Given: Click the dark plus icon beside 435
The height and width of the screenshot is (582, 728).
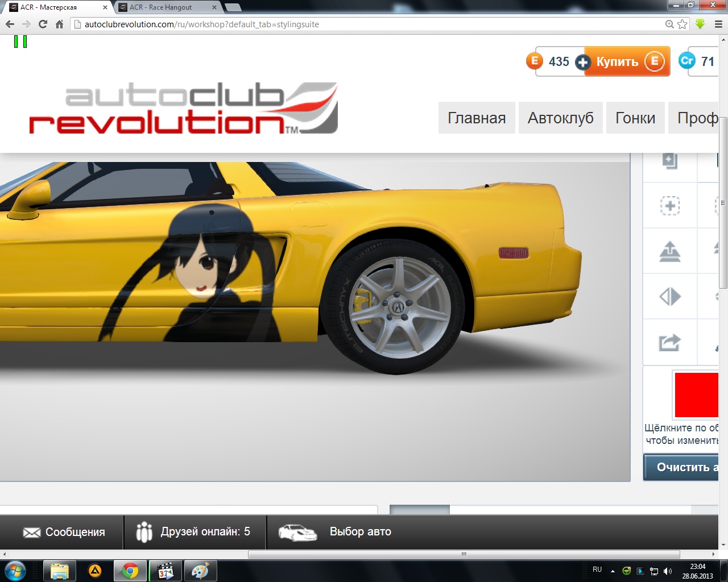Looking at the screenshot, I should click(x=582, y=63).
